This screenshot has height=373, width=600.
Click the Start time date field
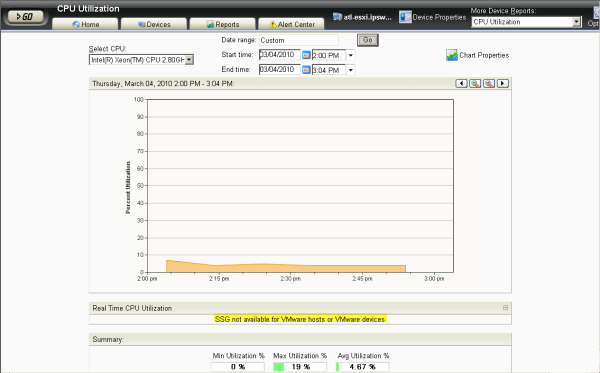(x=280, y=55)
